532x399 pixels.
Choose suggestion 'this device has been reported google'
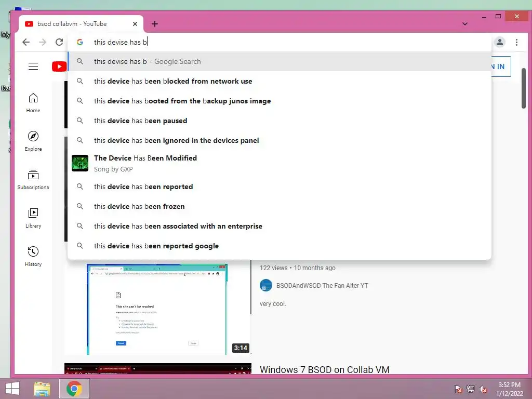click(x=280, y=246)
